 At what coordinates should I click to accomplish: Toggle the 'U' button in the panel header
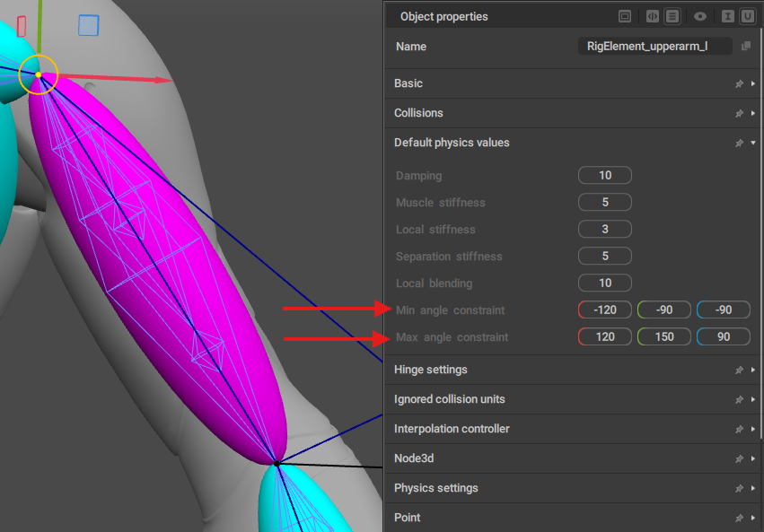point(747,16)
